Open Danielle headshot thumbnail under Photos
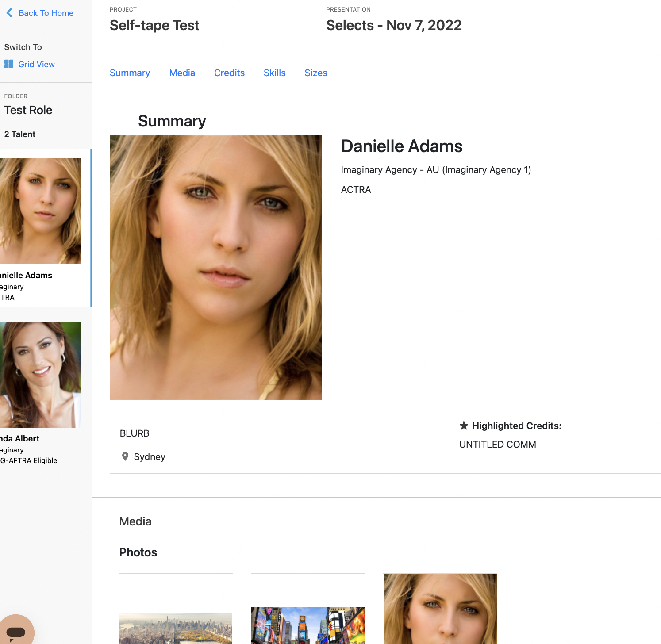Screen dimensions: 661x644 pyautogui.click(x=440, y=609)
